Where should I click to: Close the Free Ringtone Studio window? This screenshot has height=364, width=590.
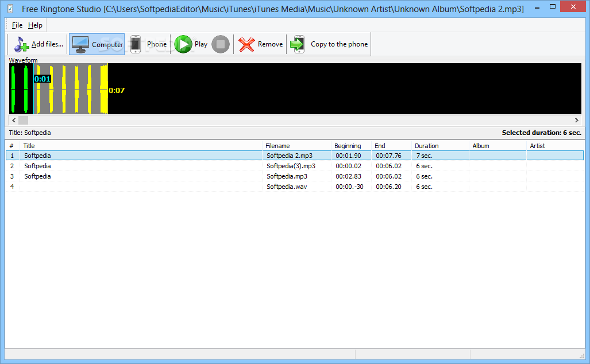point(573,6)
